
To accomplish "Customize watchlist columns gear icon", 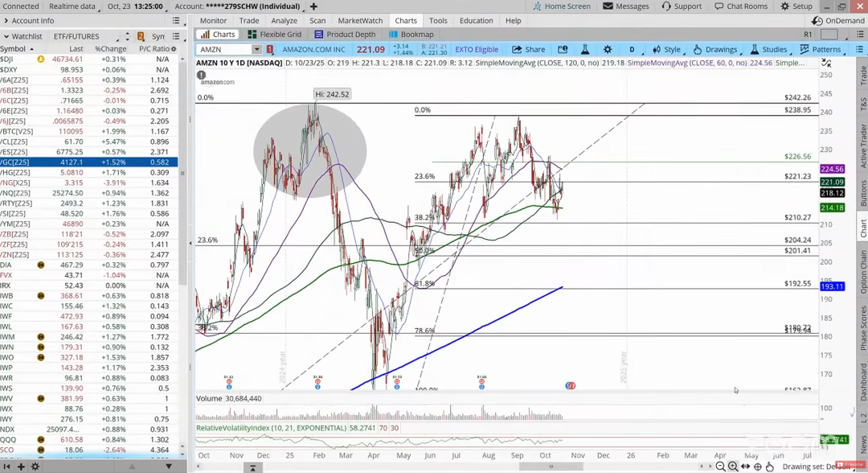I will [x=174, y=49].
